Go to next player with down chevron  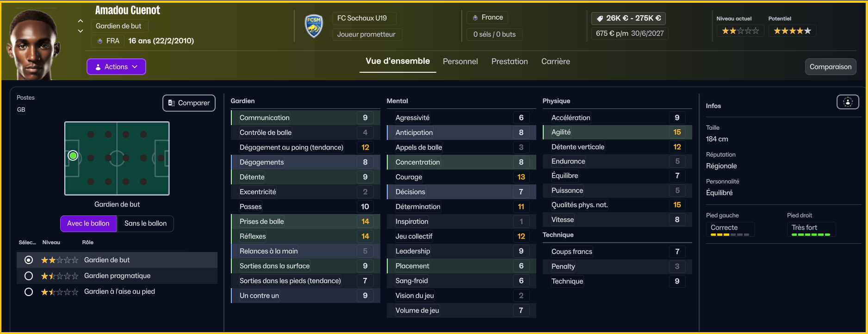(x=81, y=31)
